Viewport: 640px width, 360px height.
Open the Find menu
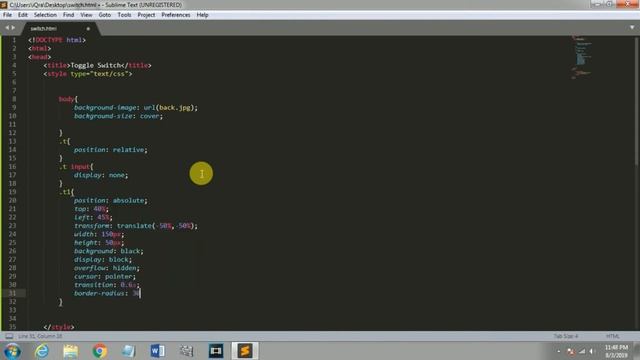point(68,15)
